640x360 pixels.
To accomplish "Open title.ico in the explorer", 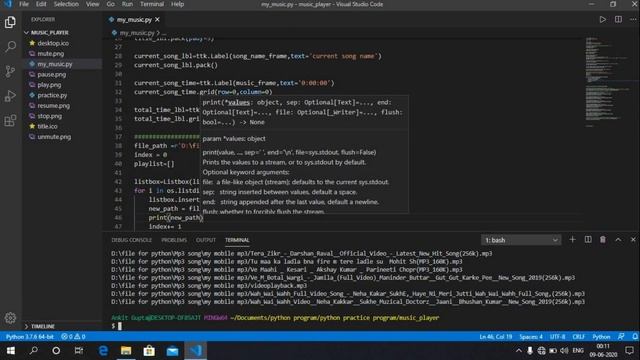I will click(47, 127).
